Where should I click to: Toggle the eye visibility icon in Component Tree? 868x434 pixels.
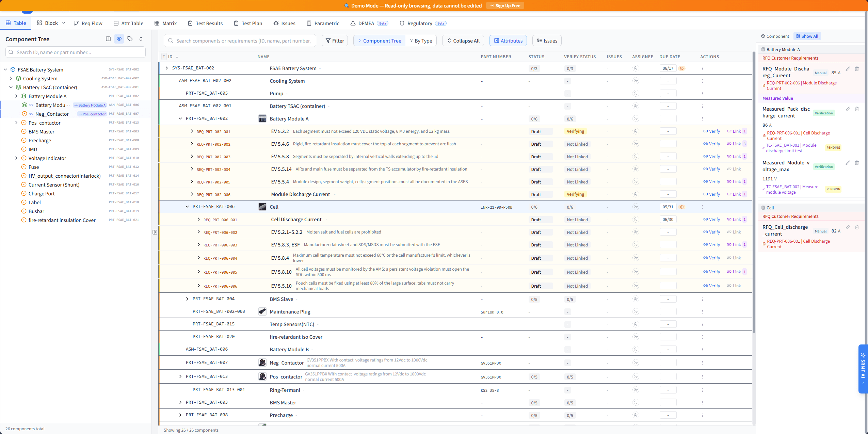pyautogui.click(x=119, y=39)
